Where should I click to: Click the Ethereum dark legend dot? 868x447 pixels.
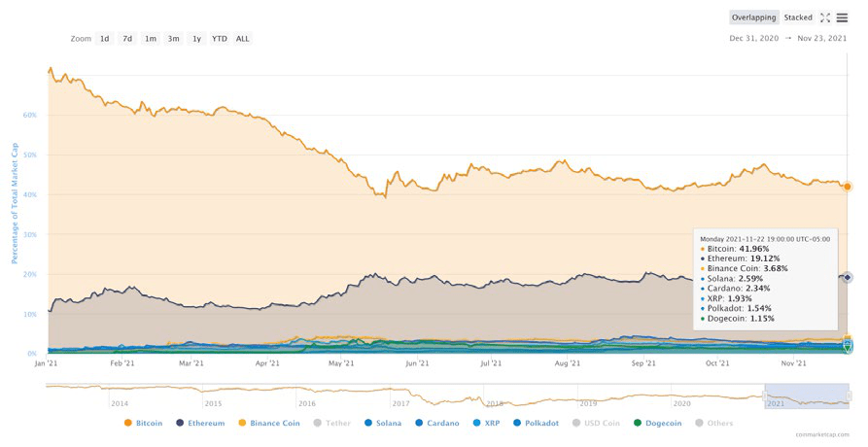182,423
